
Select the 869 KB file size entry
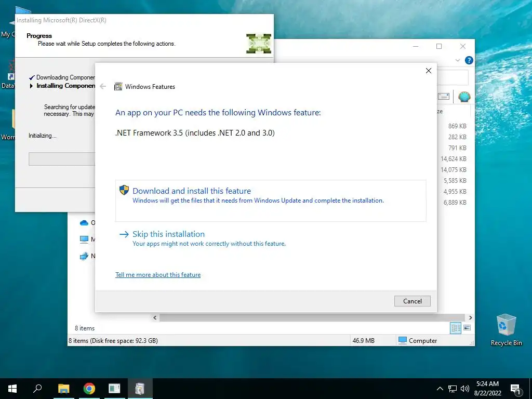457,126
